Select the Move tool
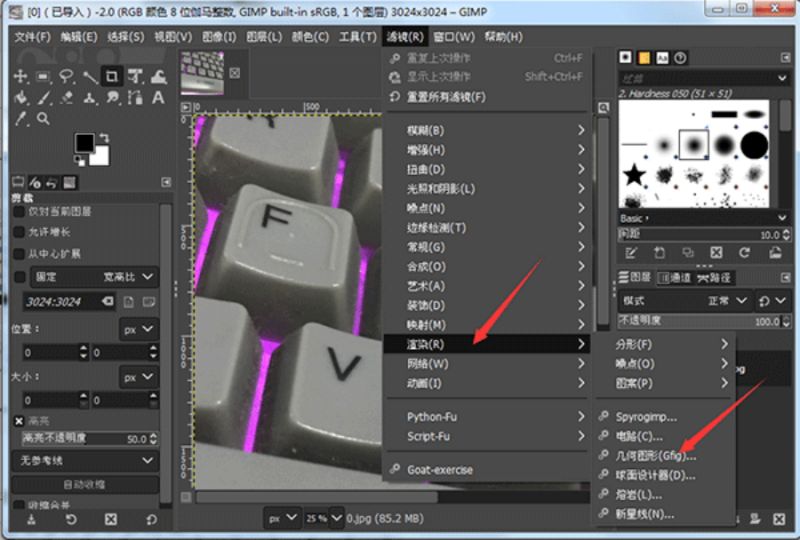Viewport: 800px width, 540px height. tap(20, 77)
